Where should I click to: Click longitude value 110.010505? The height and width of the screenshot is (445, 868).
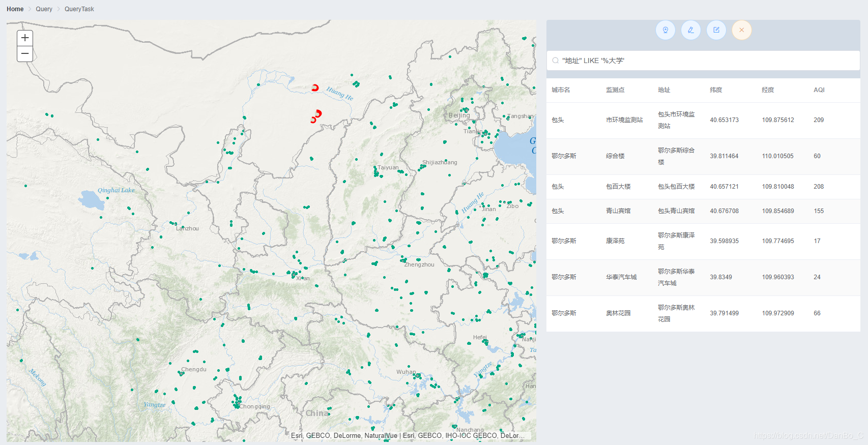point(778,156)
